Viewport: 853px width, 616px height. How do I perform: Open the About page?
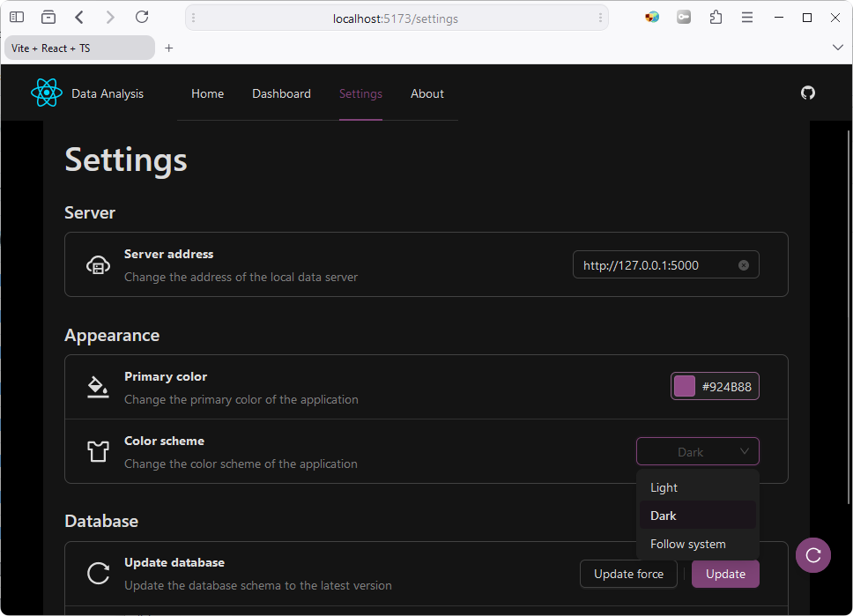tap(427, 93)
